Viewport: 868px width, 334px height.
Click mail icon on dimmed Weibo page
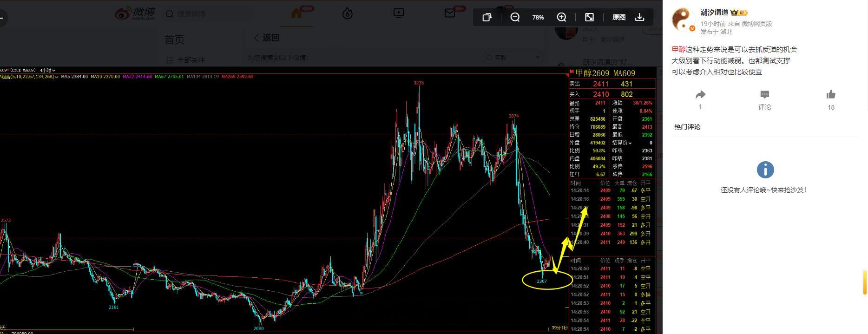click(450, 13)
